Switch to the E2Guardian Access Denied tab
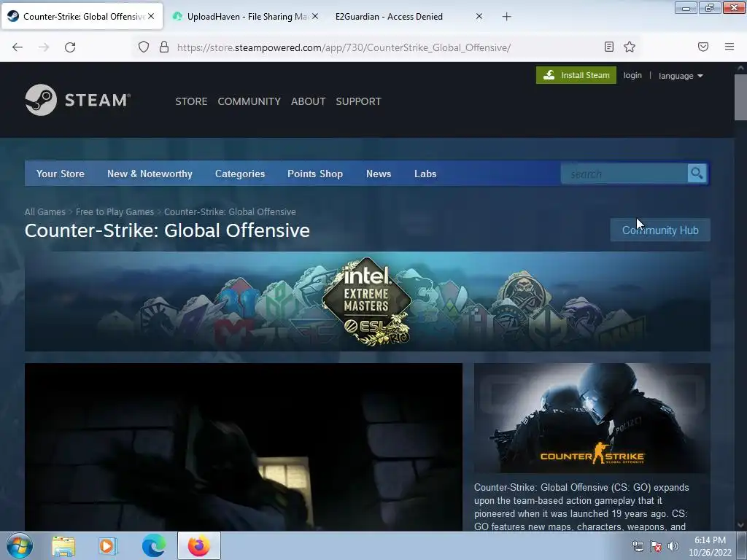The width and height of the screenshot is (747, 560). [409, 16]
